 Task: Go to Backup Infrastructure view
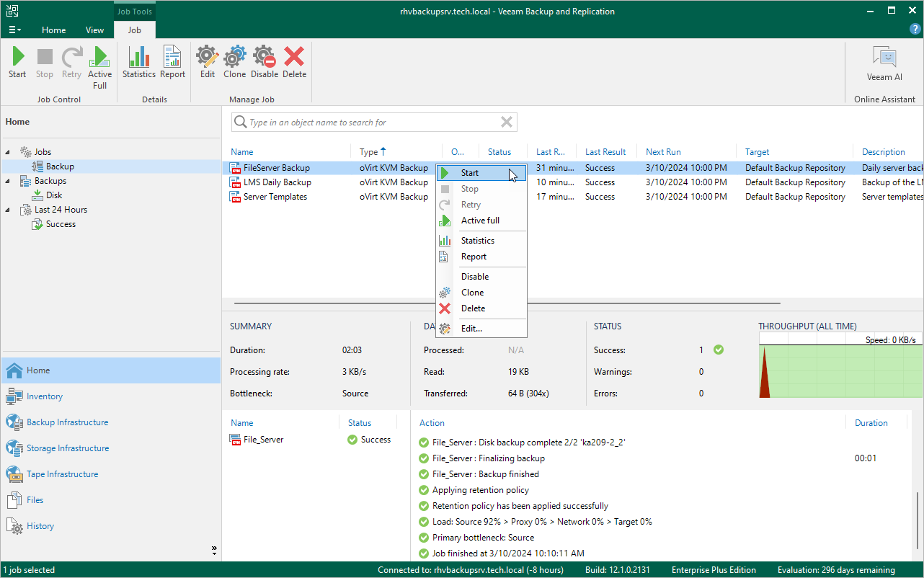111,422
